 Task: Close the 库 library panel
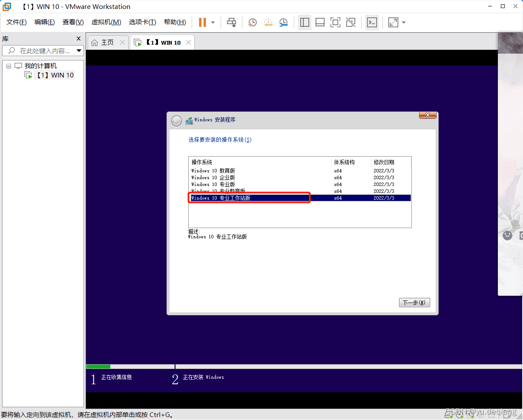tap(78, 39)
